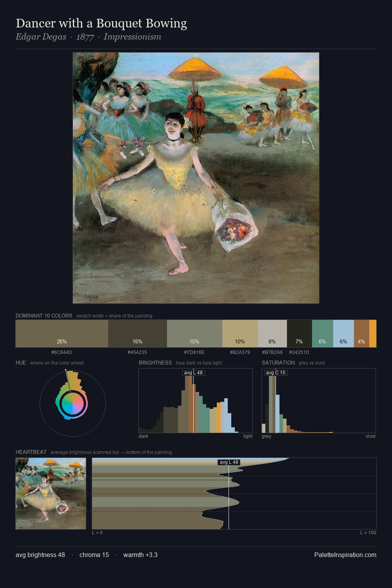The width and height of the screenshot is (392, 588).
Task: Click 'where on the color wheel' caption
Action: (57, 363)
